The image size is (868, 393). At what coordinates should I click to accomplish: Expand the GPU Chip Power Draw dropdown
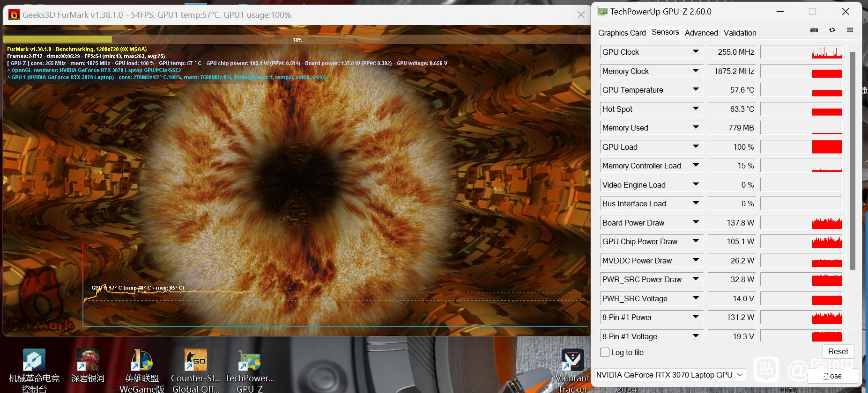point(696,241)
